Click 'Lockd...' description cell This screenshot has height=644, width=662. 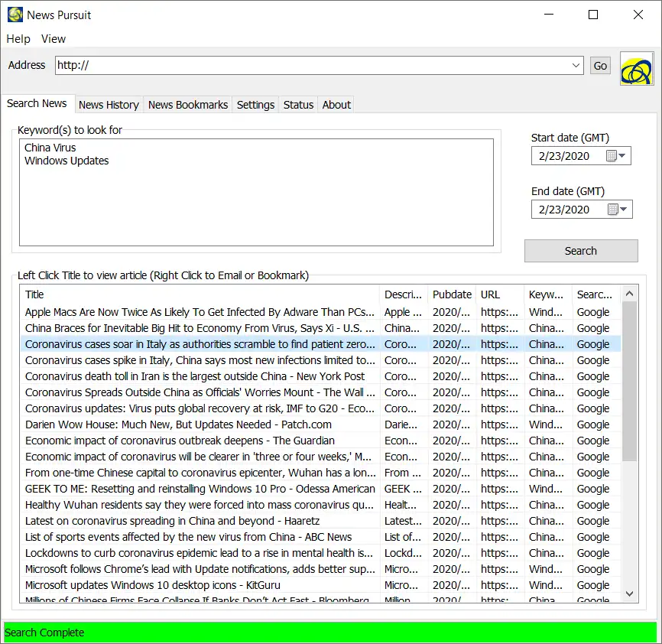403,553
